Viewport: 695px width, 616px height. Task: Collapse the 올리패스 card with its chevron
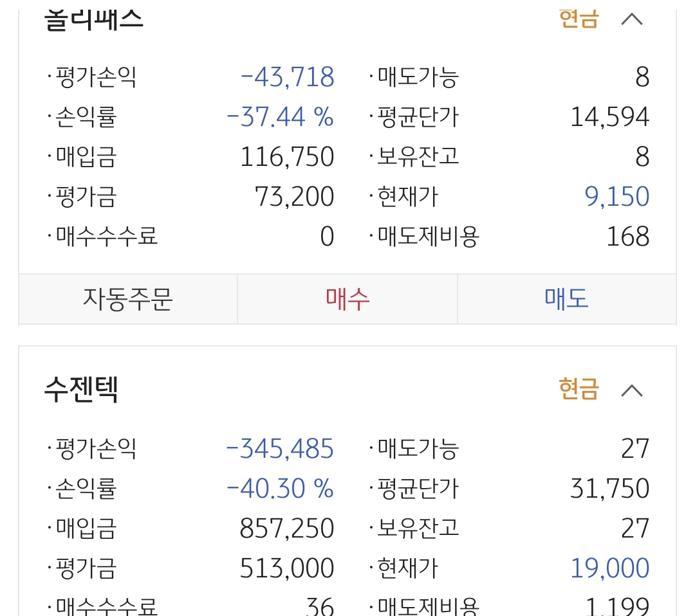tap(632, 19)
